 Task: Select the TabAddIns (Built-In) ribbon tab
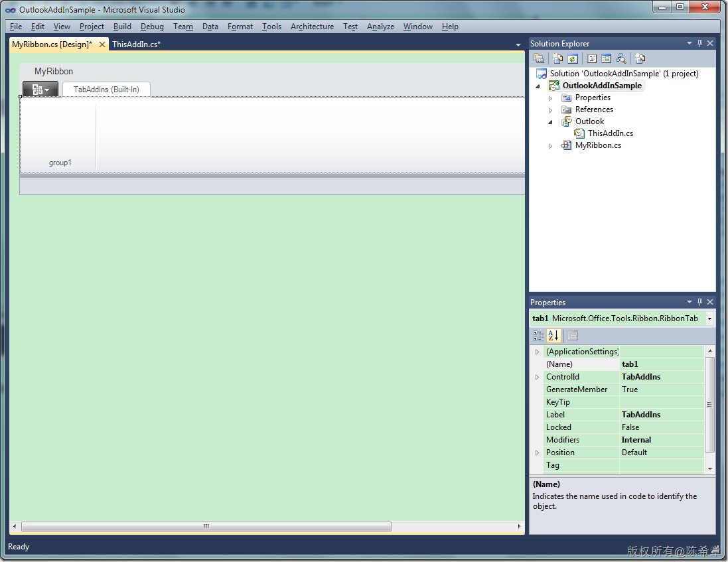[106, 89]
